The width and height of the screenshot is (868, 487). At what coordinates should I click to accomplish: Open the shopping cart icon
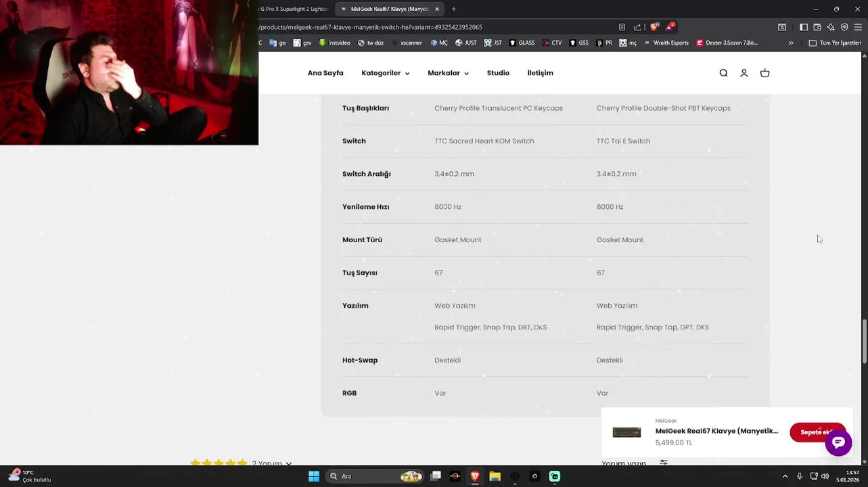(764, 73)
